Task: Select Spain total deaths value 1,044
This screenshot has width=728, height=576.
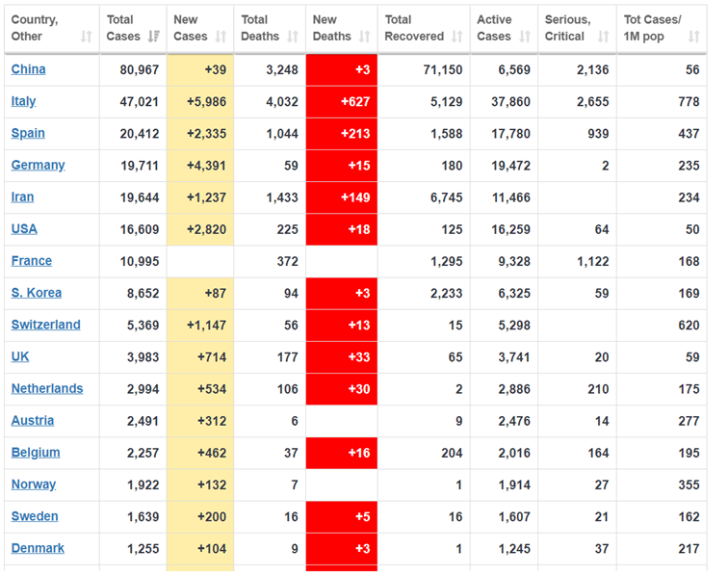Action: 282,134
